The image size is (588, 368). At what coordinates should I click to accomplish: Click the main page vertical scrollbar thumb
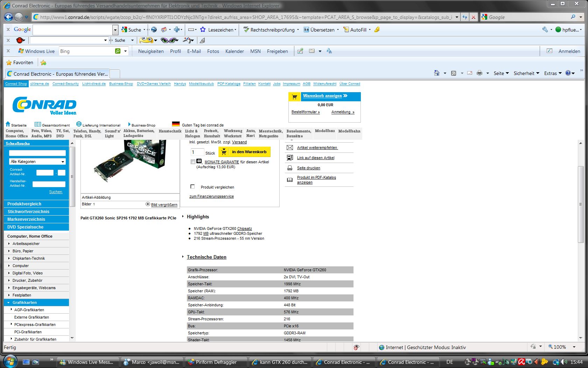tap(581, 204)
